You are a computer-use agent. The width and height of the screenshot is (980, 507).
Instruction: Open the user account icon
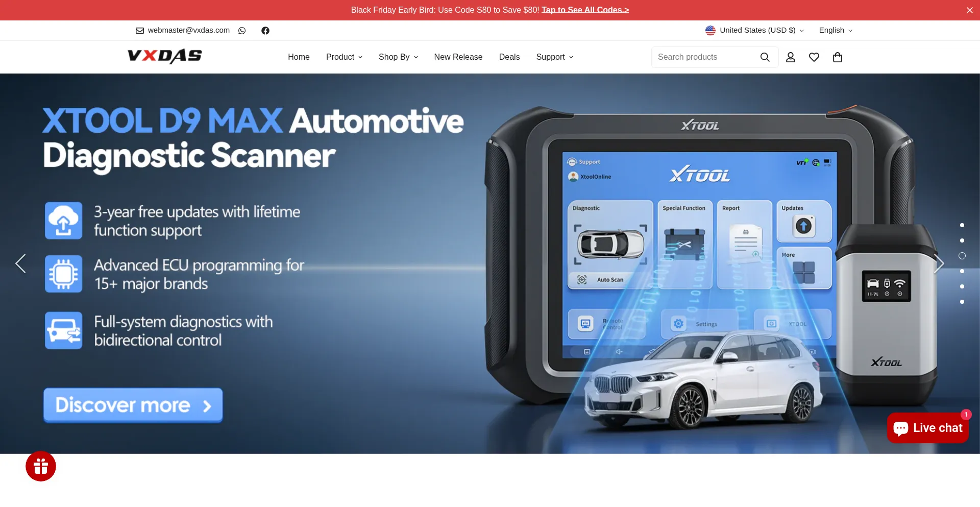tap(791, 57)
